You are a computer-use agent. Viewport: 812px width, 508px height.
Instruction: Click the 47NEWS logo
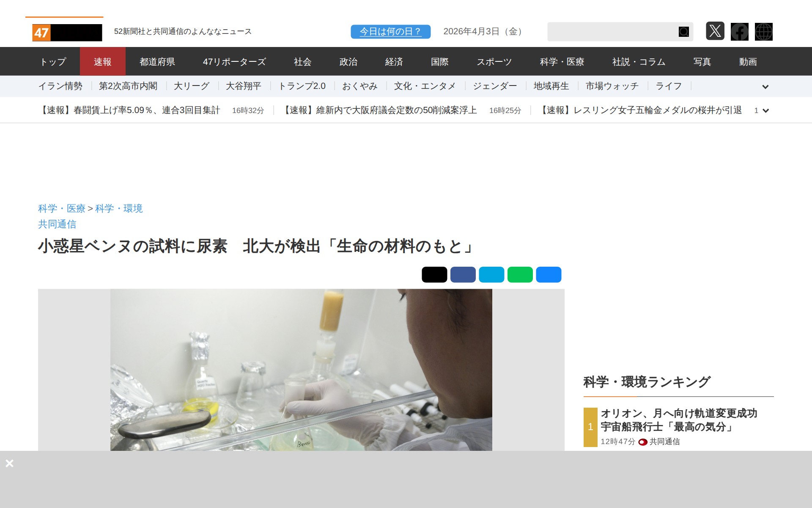pyautogui.click(x=67, y=33)
